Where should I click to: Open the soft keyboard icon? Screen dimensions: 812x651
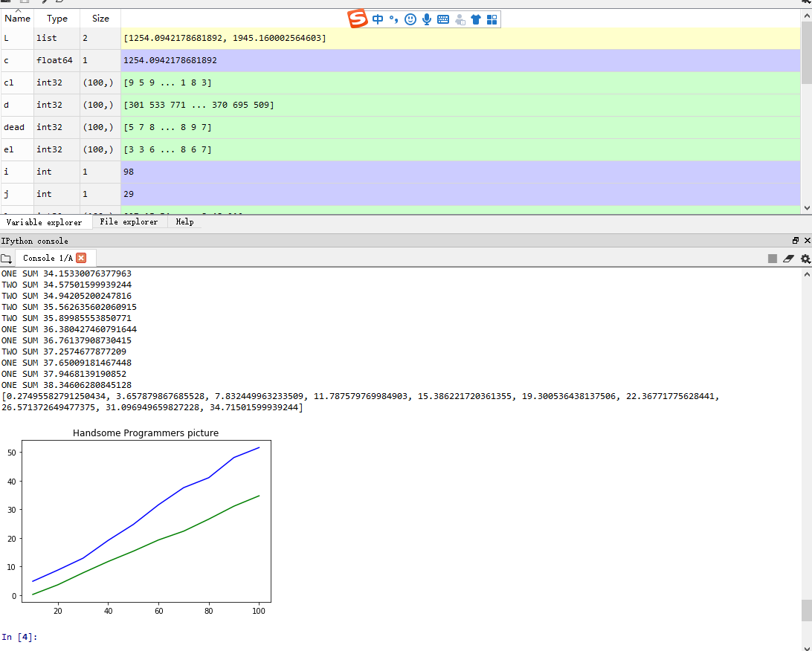(443, 19)
